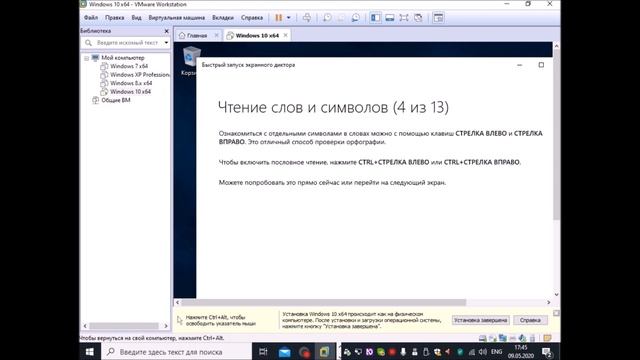Open the Виртуальная машина menu

(177, 18)
